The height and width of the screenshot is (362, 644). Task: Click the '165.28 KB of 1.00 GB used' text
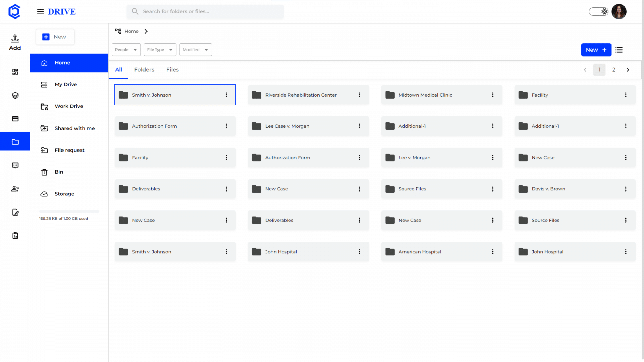(x=64, y=219)
